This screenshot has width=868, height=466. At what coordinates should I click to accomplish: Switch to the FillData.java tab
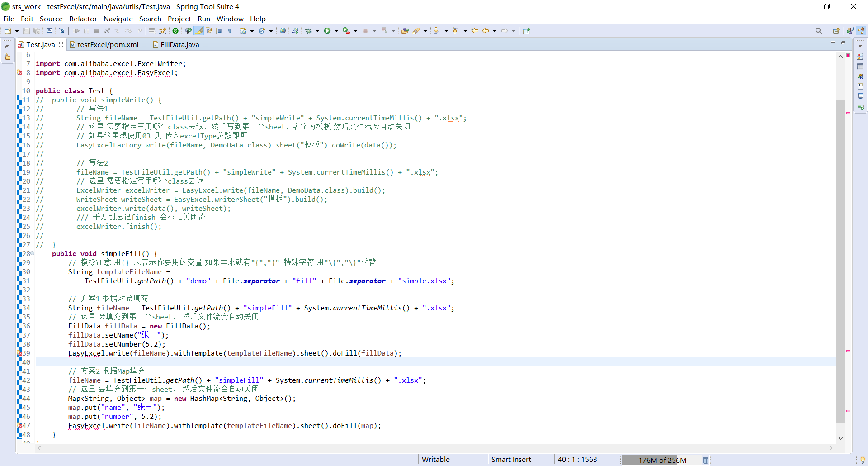(x=176, y=44)
